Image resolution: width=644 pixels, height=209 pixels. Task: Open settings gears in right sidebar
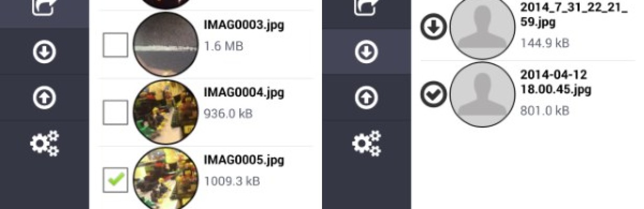click(367, 144)
